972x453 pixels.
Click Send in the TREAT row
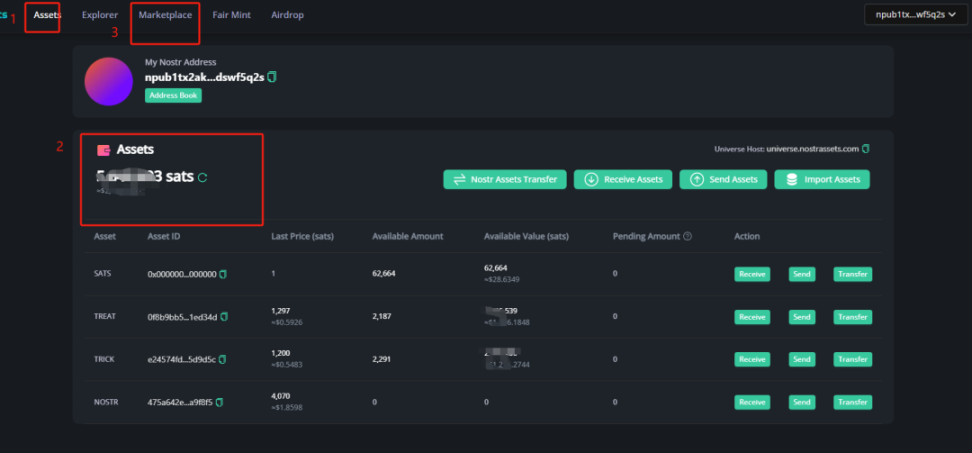pyautogui.click(x=802, y=317)
